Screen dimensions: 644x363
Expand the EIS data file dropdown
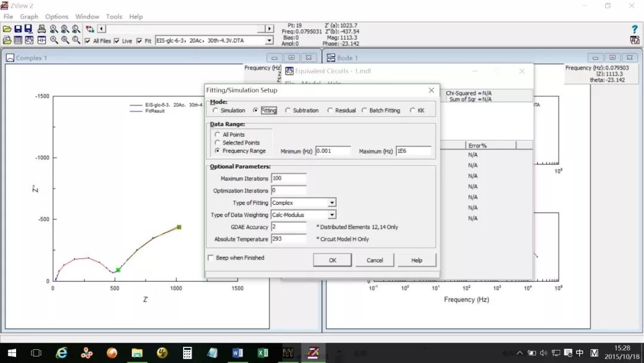click(269, 41)
